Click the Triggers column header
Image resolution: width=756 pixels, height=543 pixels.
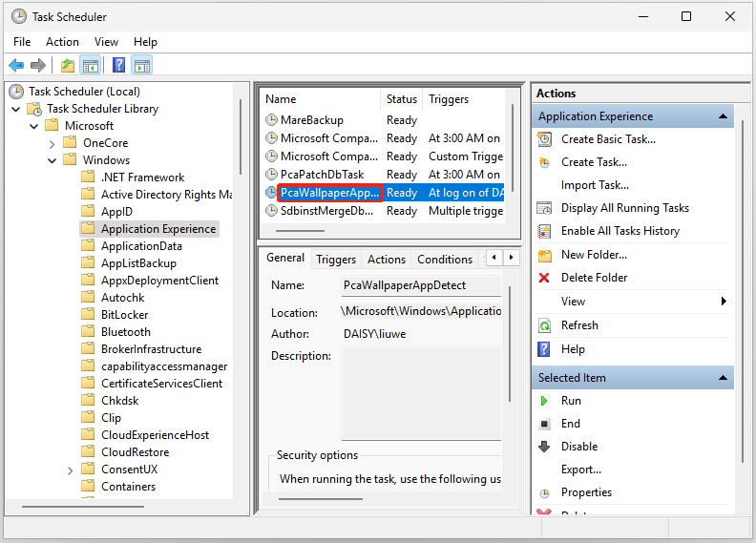pyautogui.click(x=464, y=99)
